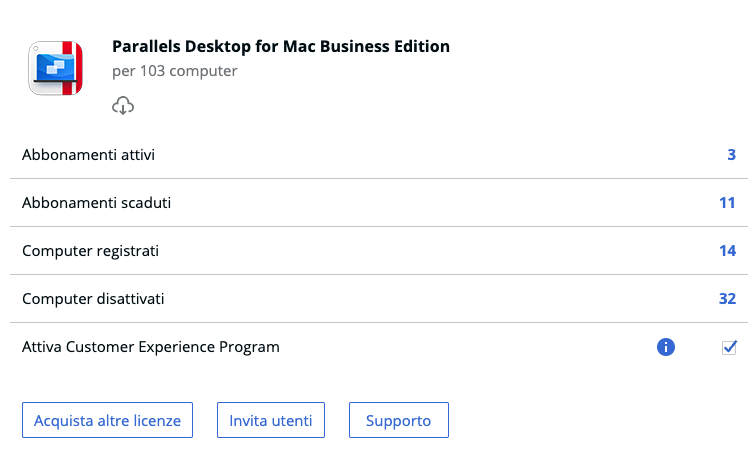
Task: Select the Abbonamenti scaduti label
Action: 96,203
